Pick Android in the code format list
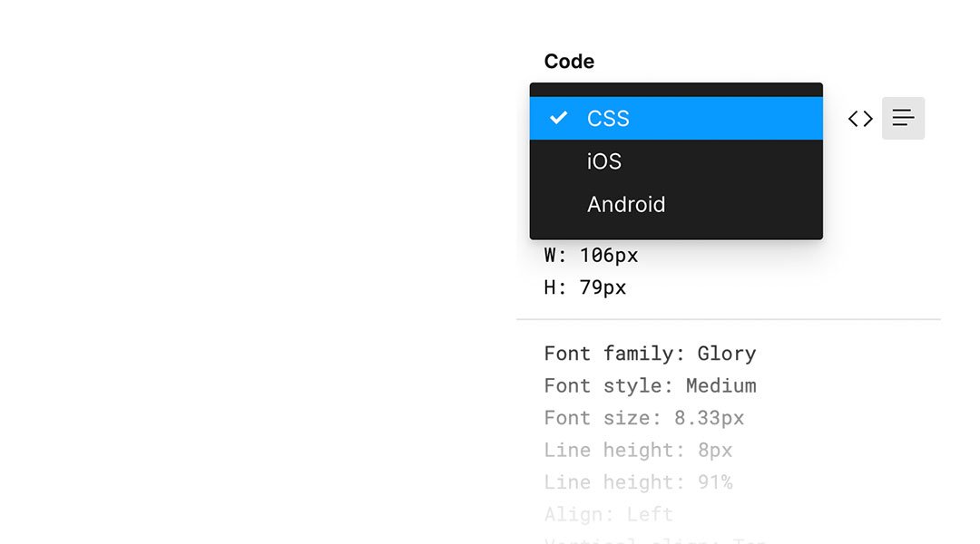 pyautogui.click(x=676, y=204)
